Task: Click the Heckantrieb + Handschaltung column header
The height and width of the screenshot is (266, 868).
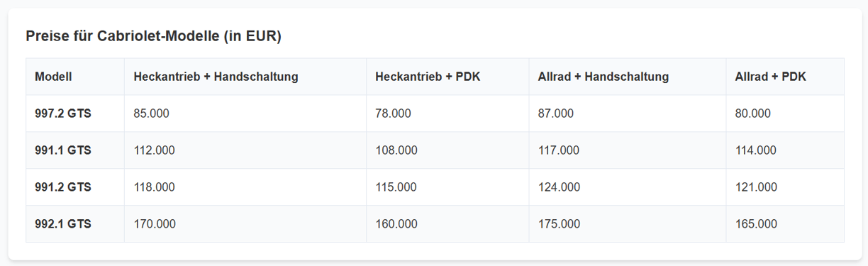Action: (x=216, y=77)
